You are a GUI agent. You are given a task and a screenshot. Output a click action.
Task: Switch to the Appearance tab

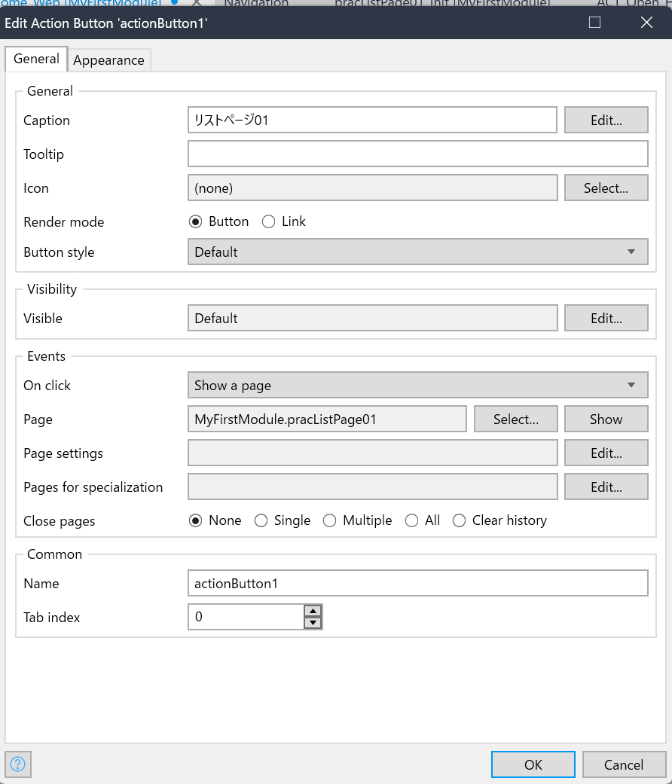tap(108, 60)
